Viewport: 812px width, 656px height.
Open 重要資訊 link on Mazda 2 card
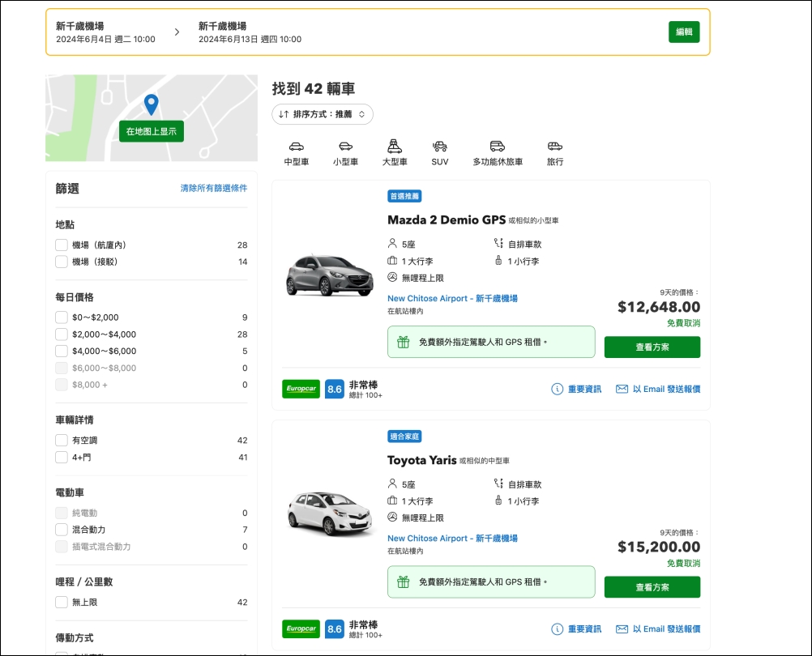pyautogui.click(x=584, y=389)
